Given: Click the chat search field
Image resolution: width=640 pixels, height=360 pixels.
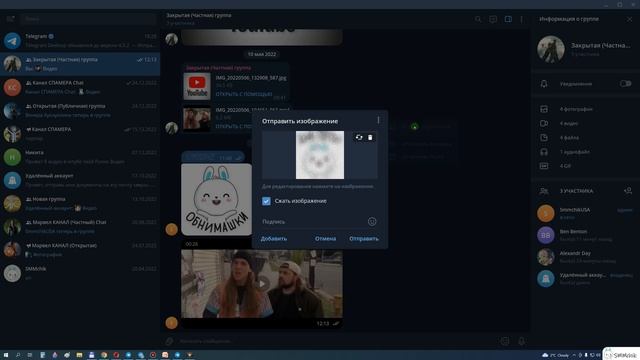Looking at the screenshot, I should (x=89, y=19).
